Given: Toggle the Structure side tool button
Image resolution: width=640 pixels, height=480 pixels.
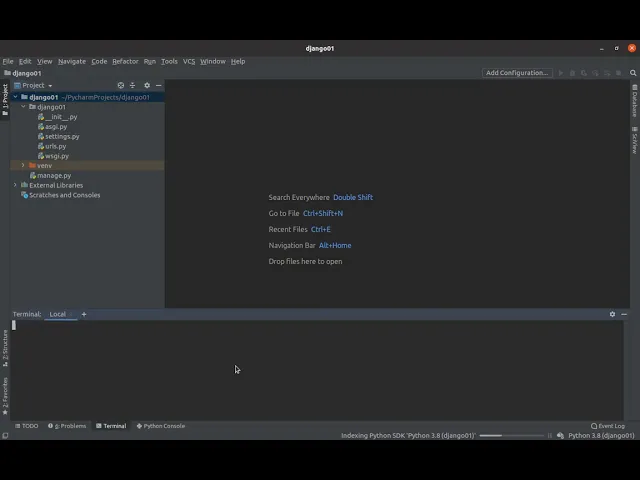Looking at the screenshot, I should 5,348.
